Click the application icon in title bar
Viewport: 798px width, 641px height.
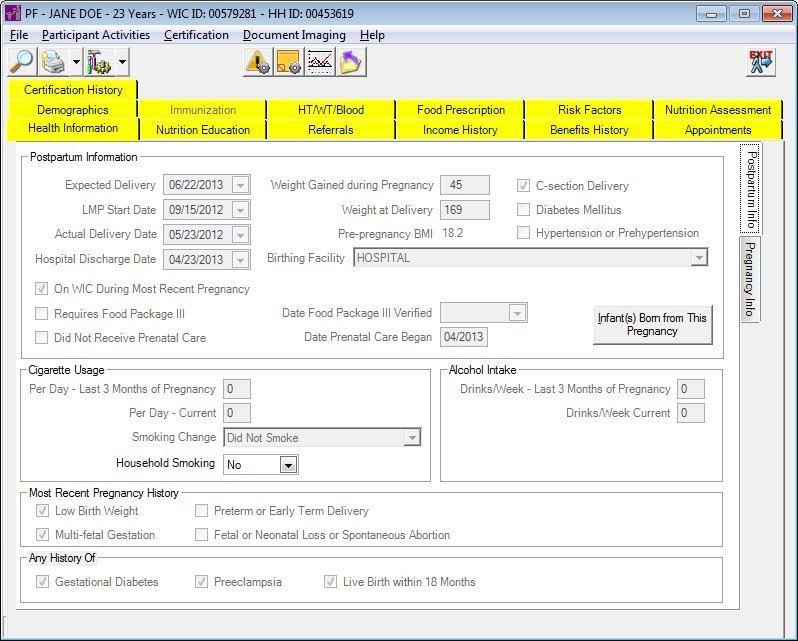[x=12, y=13]
